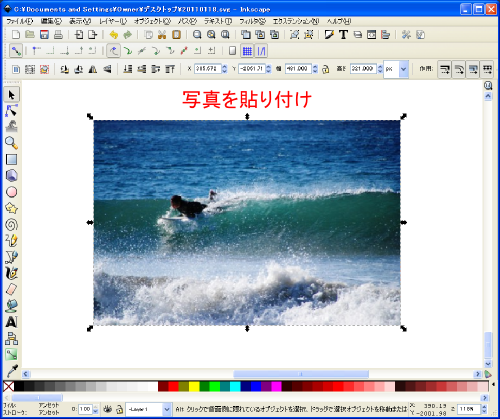Step the opacity O: spinner
This screenshot has height=419, width=500.
tap(96, 409)
